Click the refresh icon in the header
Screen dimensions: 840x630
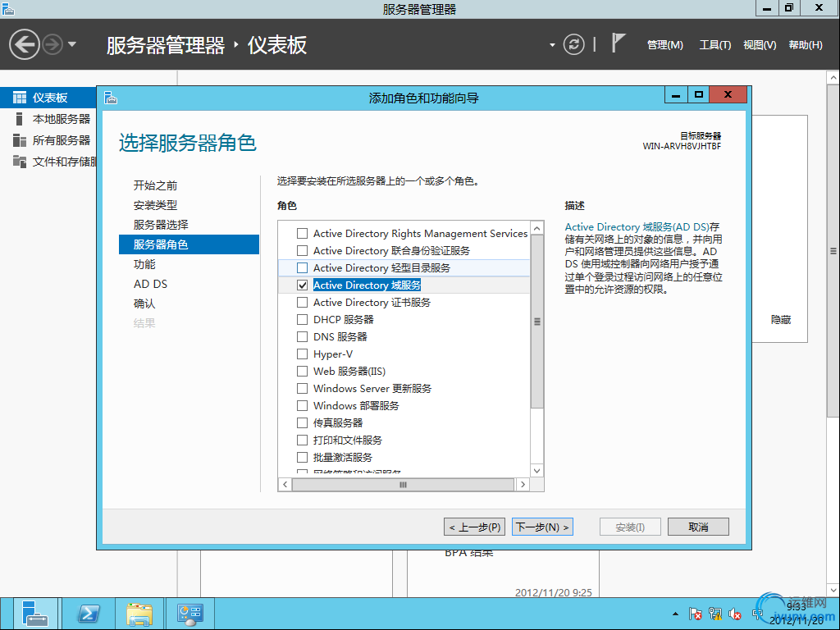coord(573,44)
